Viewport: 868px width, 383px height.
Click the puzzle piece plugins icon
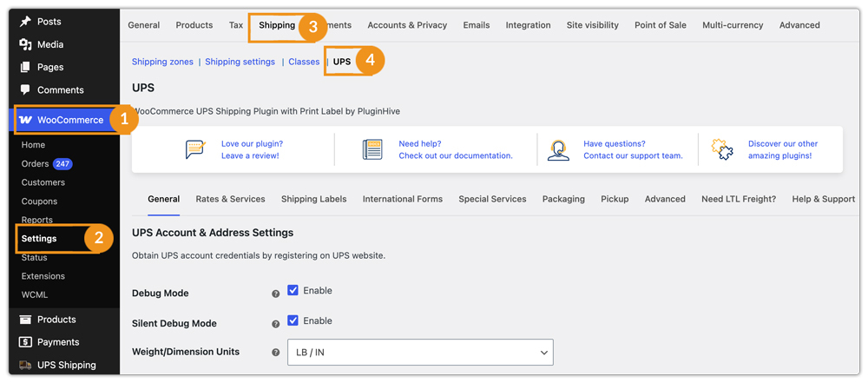click(x=722, y=149)
